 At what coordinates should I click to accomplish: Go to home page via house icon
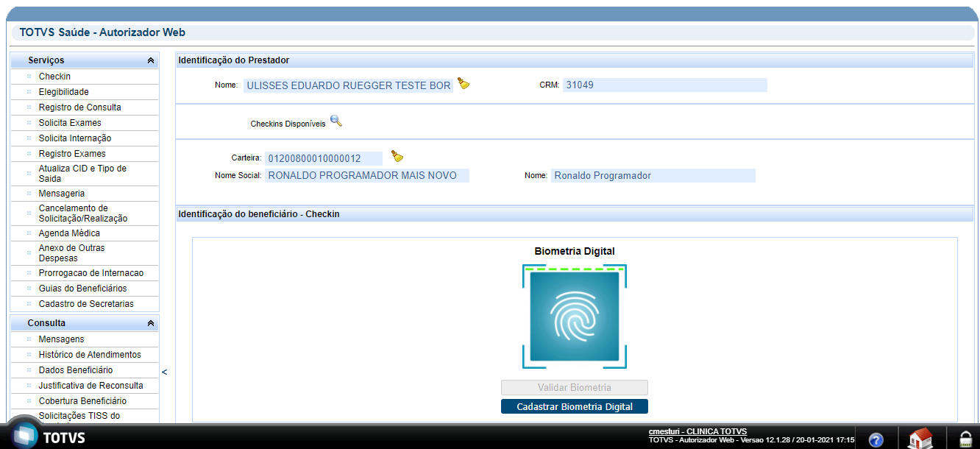920,438
